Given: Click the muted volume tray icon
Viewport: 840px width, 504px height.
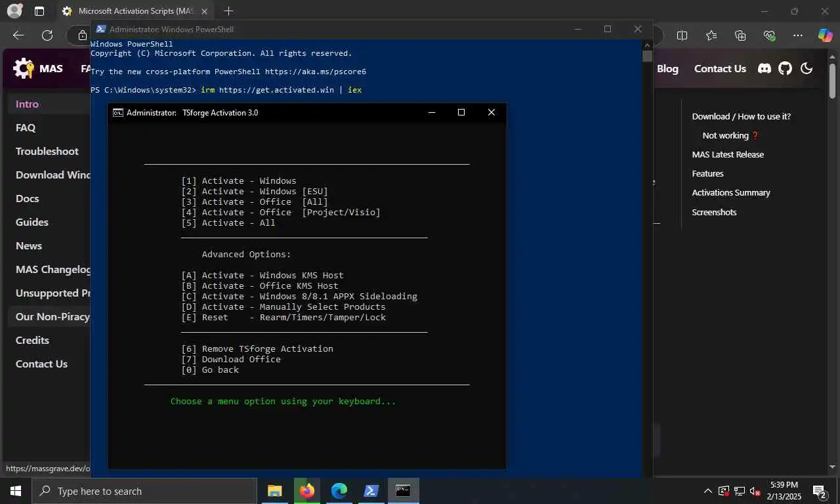Looking at the screenshot, I should point(755,491).
